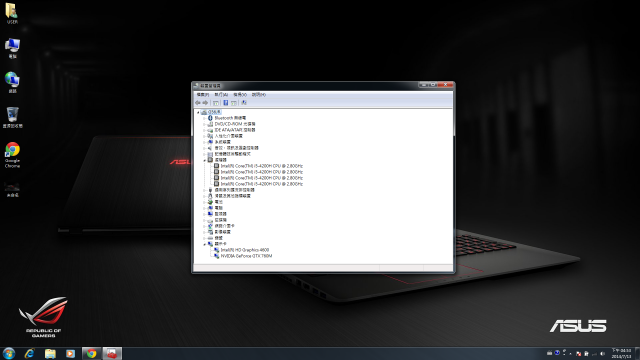Click the blue Help toolbar icon

[x=225, y=103]
